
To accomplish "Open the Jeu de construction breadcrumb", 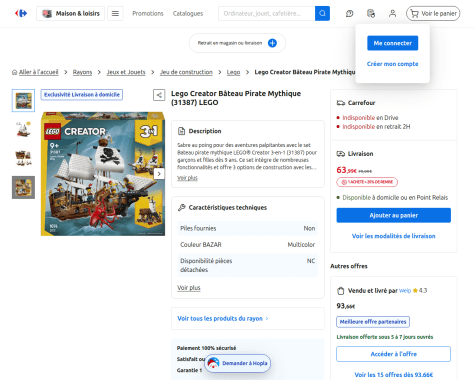I will (x=186, y=72).
